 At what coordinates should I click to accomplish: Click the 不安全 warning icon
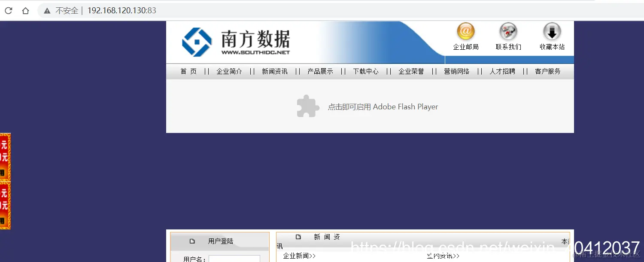click(x=47, y=10)
